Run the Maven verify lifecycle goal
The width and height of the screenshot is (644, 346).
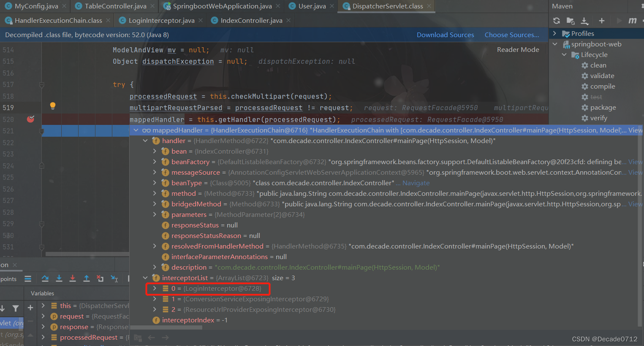(x=598, y=118)
